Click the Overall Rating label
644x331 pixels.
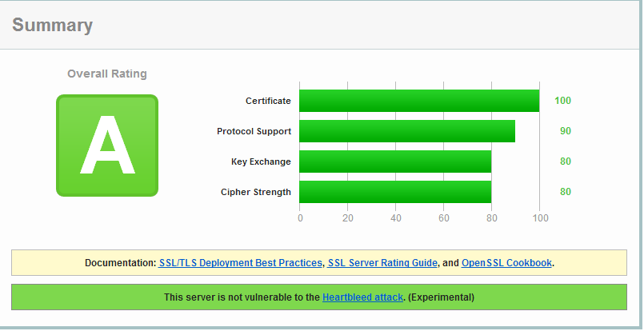[107, 74]
